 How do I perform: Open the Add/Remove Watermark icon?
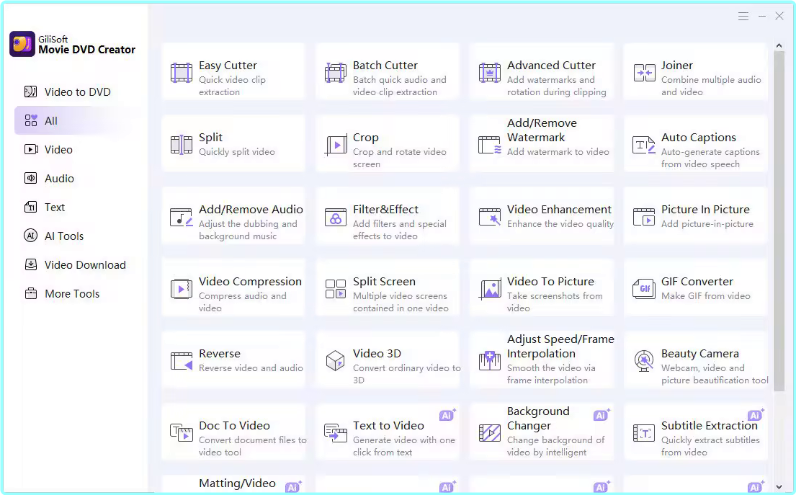point(489,145)
